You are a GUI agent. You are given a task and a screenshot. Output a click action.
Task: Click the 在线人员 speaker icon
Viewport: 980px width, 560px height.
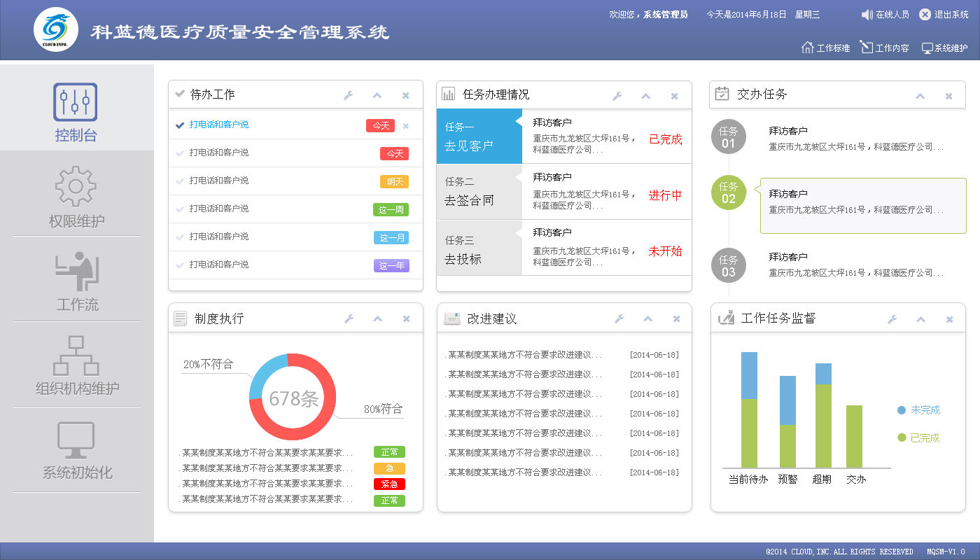click(867, 15)
